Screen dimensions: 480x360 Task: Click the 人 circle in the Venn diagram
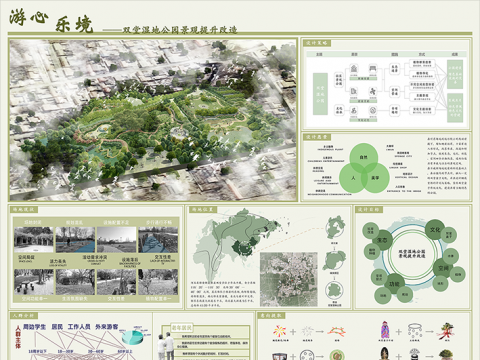[x=353, y=178]
